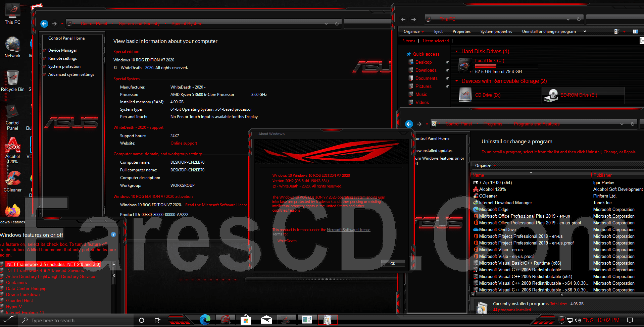This screenshot has width=644, height=327.
Task: Go back in Programs and Features window
Action: click(409, 124)
